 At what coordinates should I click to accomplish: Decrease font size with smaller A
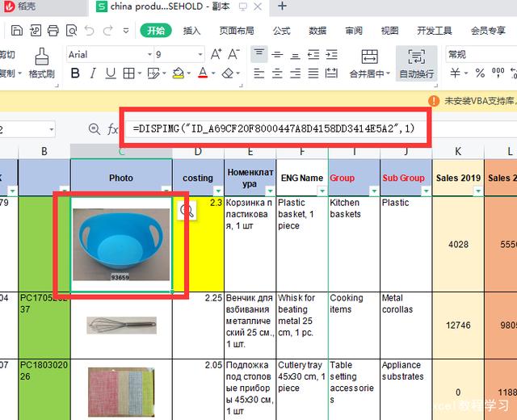(x=233, y=54)
